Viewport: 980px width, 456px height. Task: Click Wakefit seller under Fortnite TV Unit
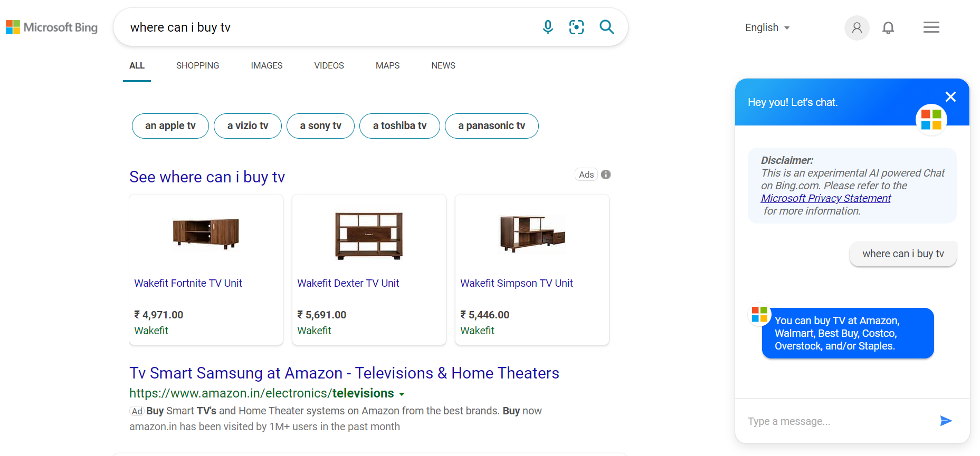(x=151, y=331)
